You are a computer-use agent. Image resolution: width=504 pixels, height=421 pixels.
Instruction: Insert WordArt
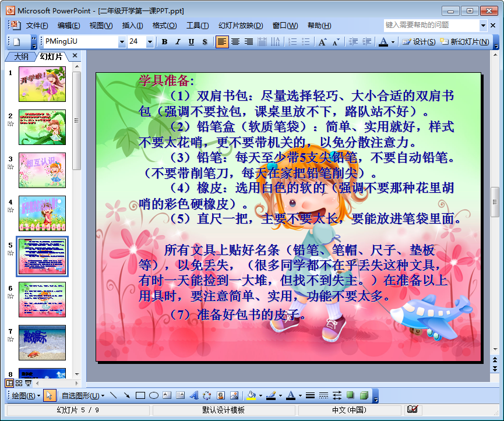194,395
